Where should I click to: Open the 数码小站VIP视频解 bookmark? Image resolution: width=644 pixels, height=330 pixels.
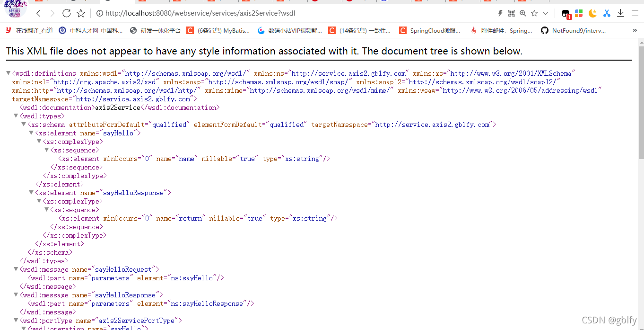coord(290,30)
